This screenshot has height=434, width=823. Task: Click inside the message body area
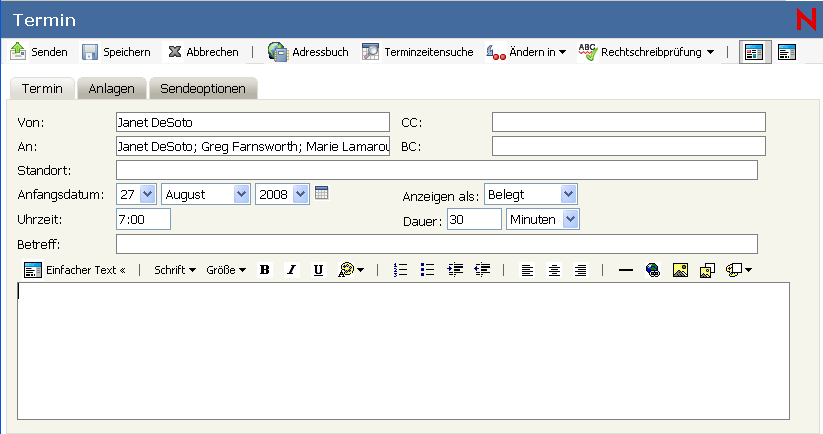(403, 351)
